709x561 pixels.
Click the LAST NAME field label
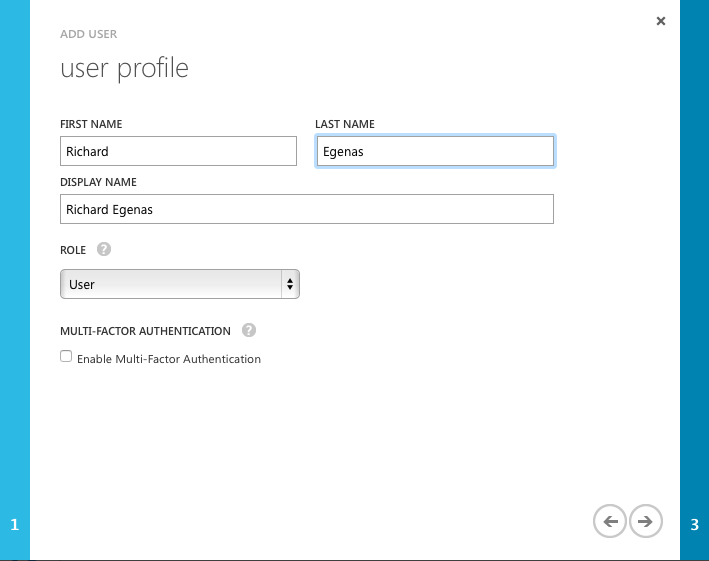345,124
